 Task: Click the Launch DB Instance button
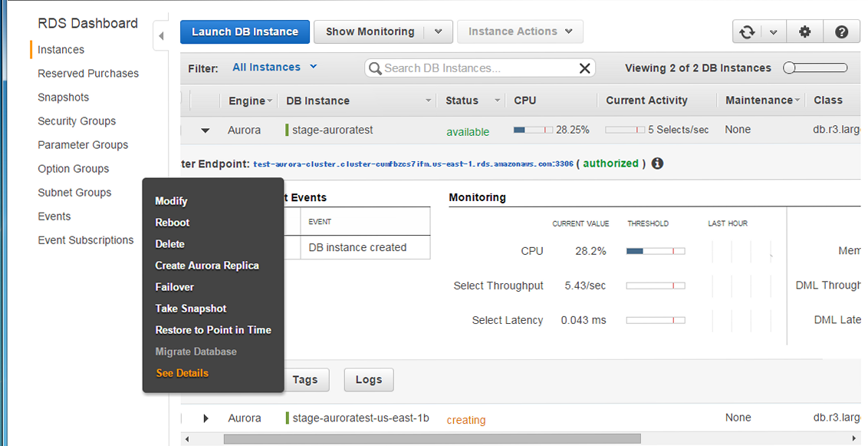point(245,31)
